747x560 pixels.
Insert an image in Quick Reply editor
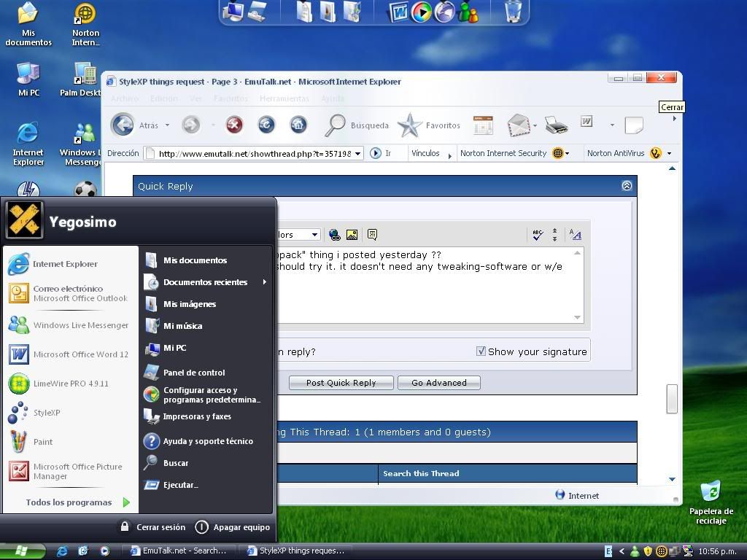coord(352,235)
